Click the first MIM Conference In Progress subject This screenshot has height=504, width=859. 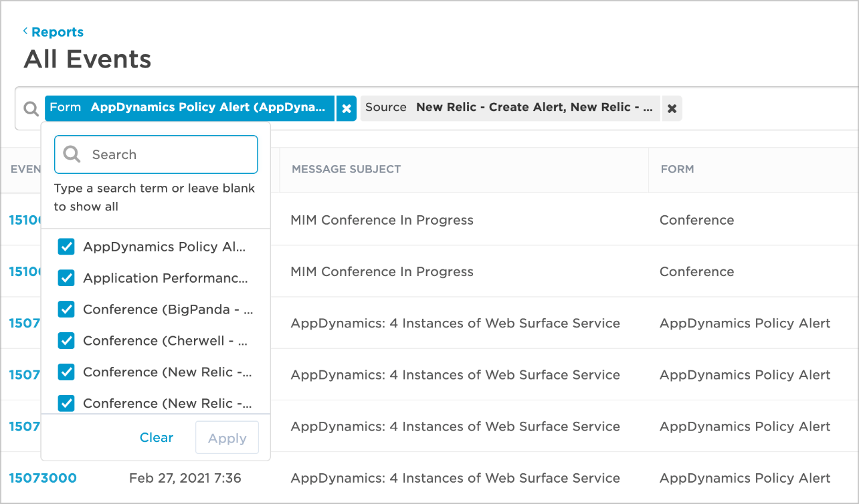click(382, 220)
